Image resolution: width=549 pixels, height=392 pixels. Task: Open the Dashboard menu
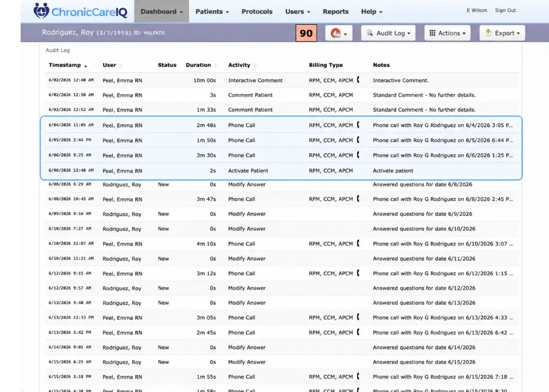tap(162, 11)
